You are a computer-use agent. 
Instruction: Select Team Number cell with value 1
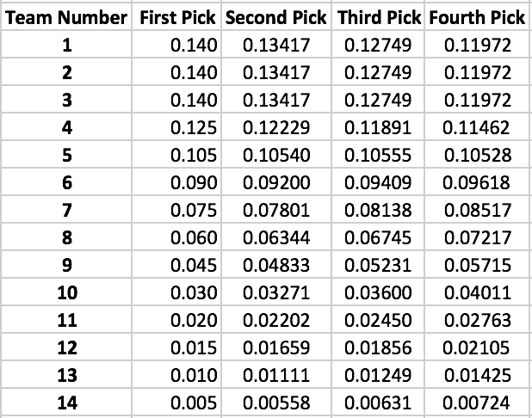[x=66, y=46]
